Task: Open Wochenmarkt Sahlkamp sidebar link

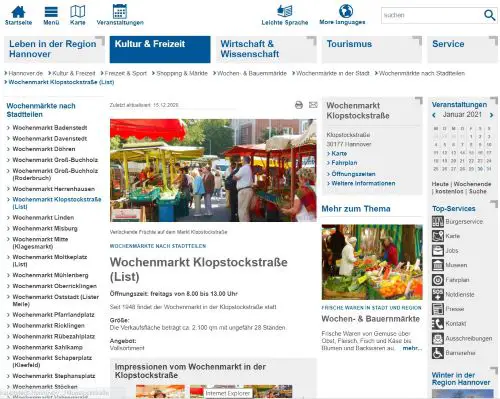Action: (x=47, y=347)
